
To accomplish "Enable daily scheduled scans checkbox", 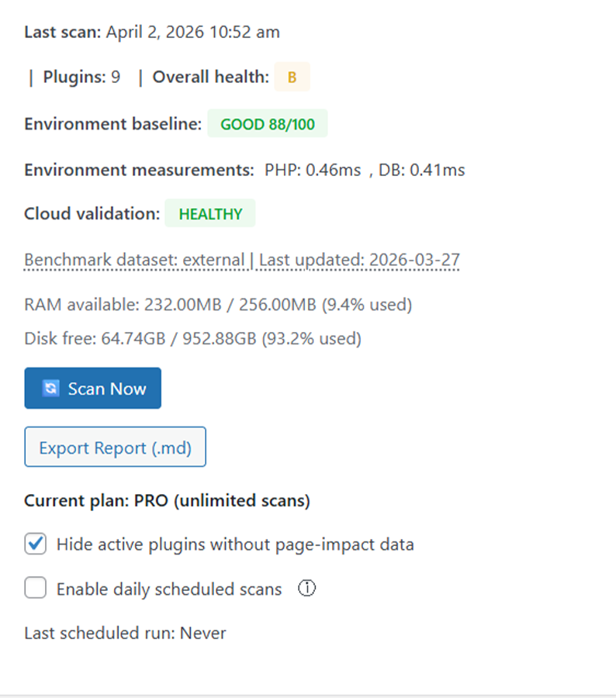I will (x=36, y=589).
